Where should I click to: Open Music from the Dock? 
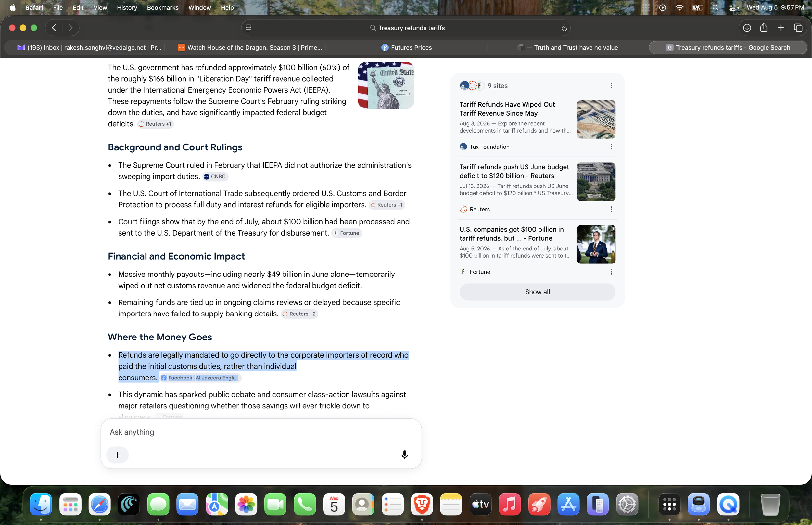pos(509,504)
